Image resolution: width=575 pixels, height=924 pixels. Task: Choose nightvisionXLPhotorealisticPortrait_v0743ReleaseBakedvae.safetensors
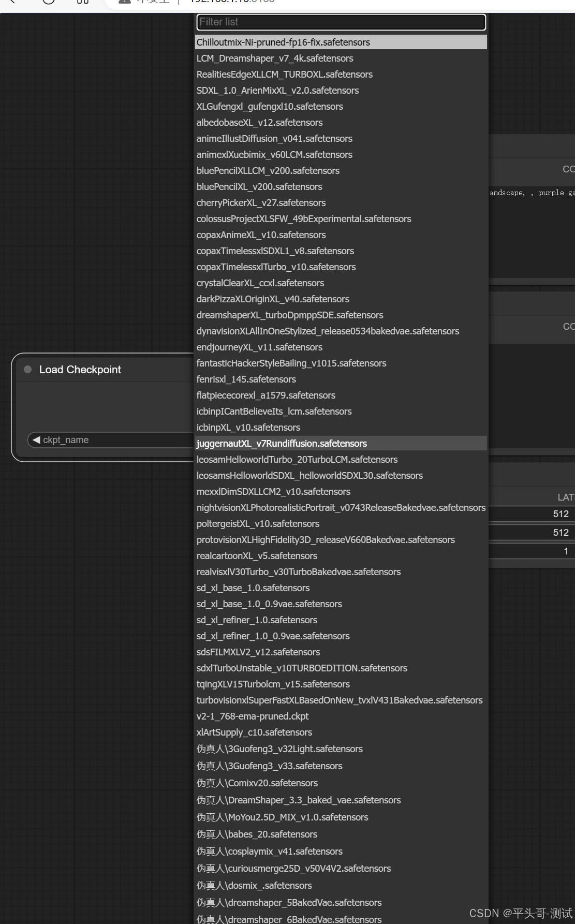pos(341,508)
